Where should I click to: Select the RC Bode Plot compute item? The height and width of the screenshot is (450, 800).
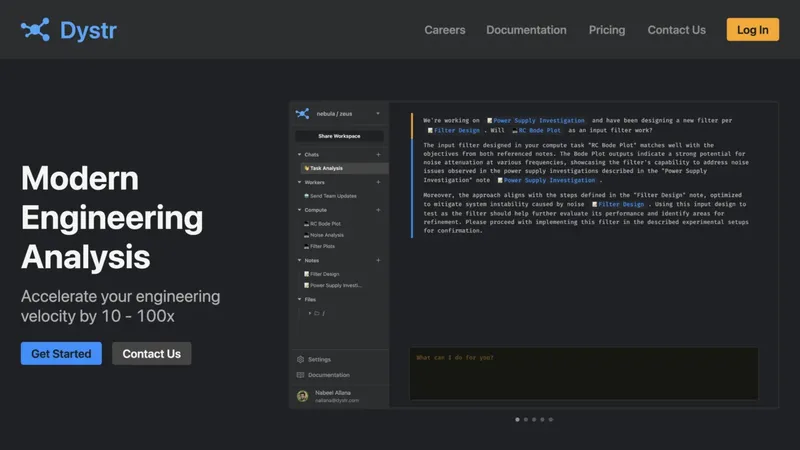(325, 224)
